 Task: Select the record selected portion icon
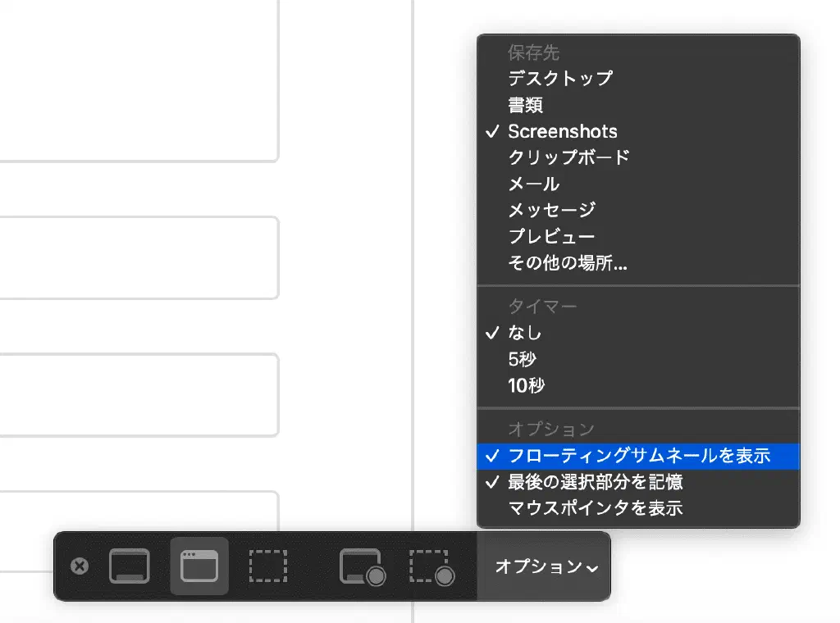(x=431, y=566)
